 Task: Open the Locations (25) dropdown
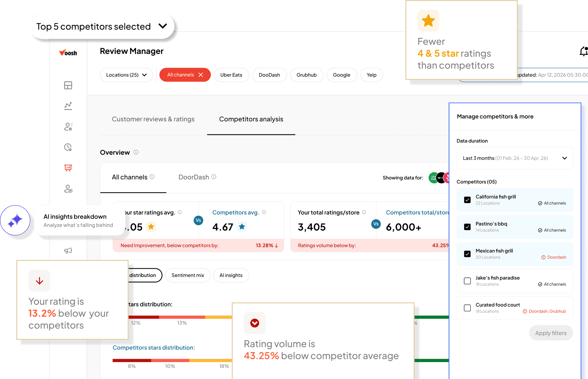[x=126, y=75]
